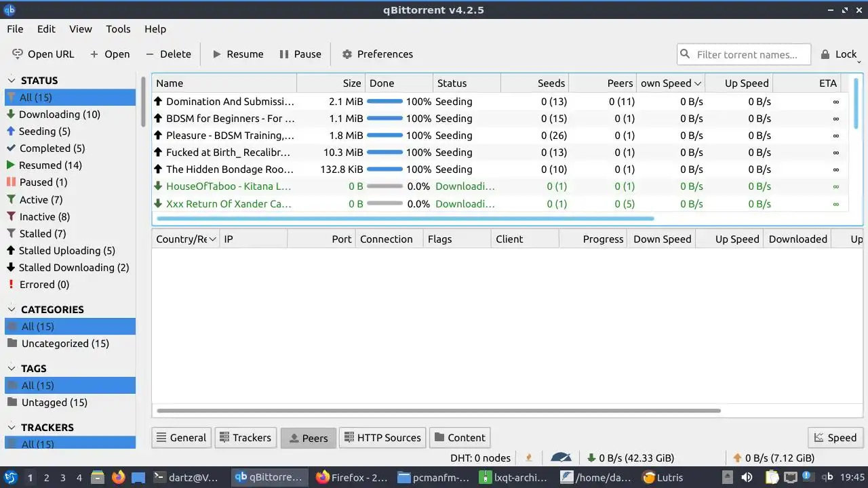Image resolution: width=868 pixels, height=488 pixels.
Task: Sort peers by Country/Region column header
Action: click(185, 239)
